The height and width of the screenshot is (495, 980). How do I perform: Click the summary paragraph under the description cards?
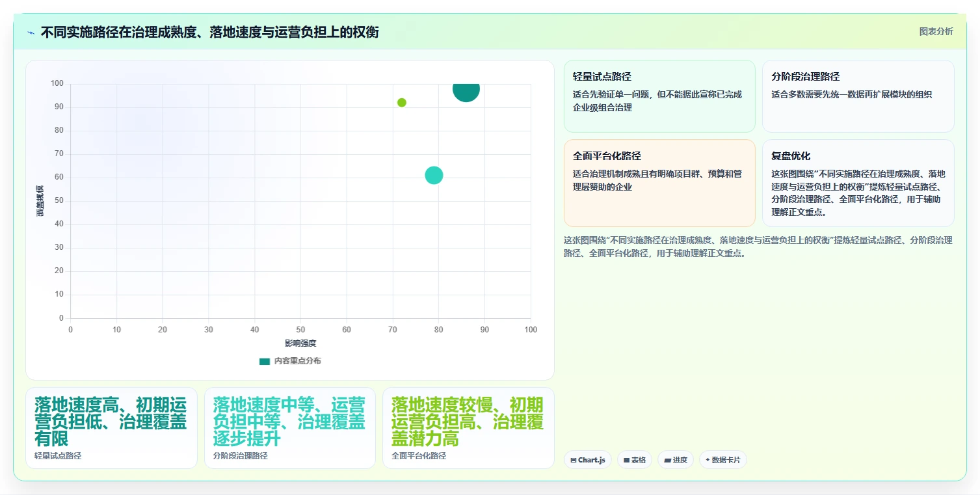(x=758, y=247)
